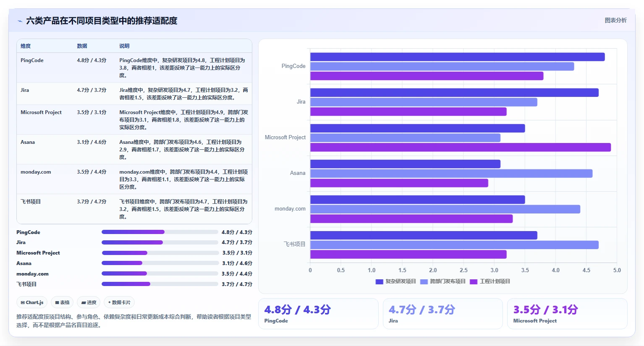This screenshot has height=346, width=644.
Task: Select PingCode in the table's 维度 column
Action: [x=32, y=60]
